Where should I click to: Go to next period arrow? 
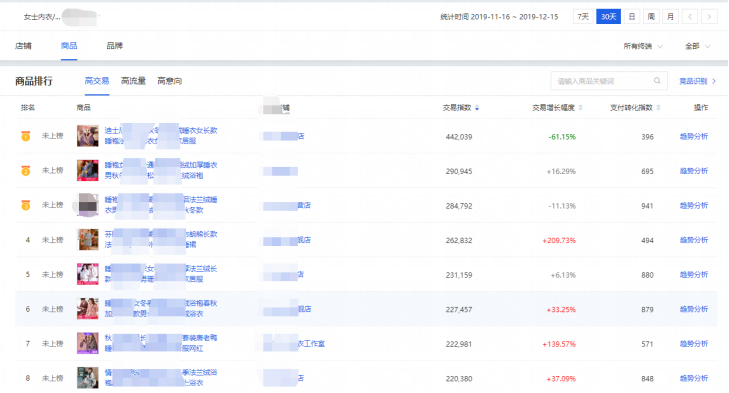(709, 17)
